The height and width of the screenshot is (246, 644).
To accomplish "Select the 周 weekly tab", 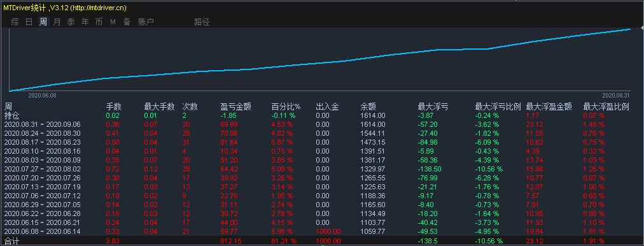I will coord(43,22).
